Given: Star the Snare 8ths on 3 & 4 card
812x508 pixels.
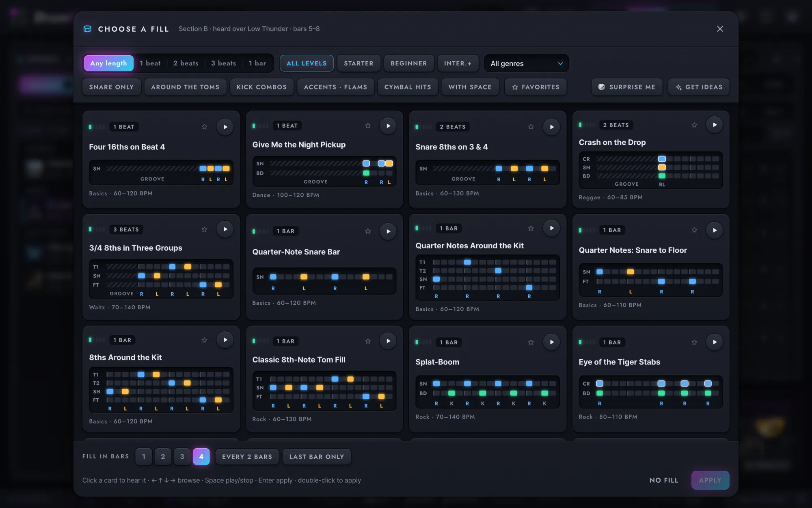Looking at the screenshot, I should pos(531,127).
